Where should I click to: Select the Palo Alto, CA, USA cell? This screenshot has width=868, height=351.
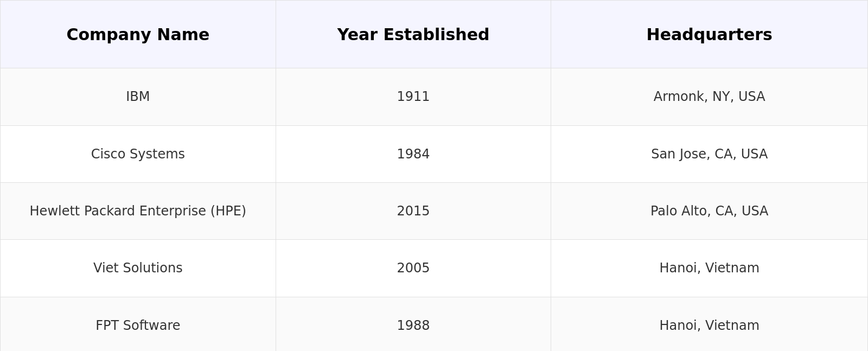(709, 211)
